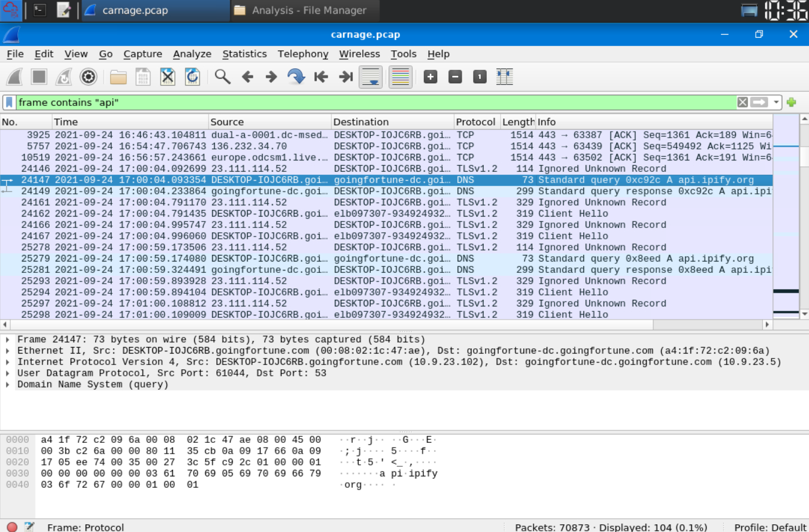Open capture file properties icon in status bar
This screenshot has width=809, height=532.
coord(29,527)
